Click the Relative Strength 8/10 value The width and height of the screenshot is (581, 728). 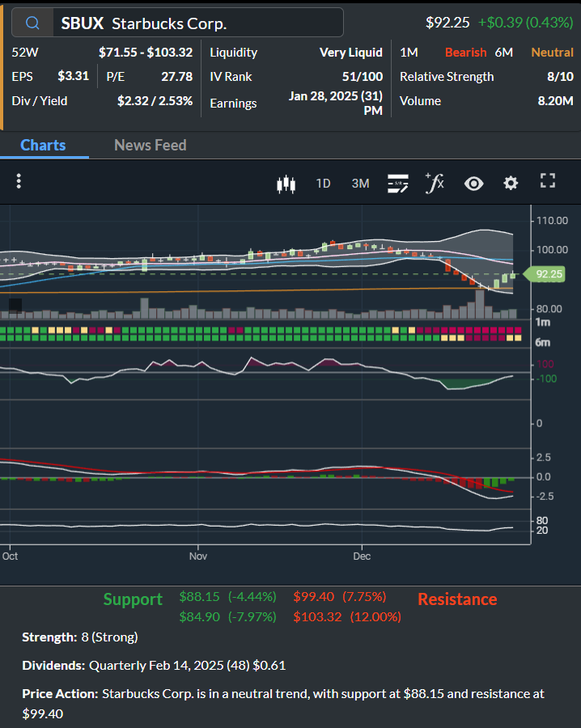click(561, 77)
